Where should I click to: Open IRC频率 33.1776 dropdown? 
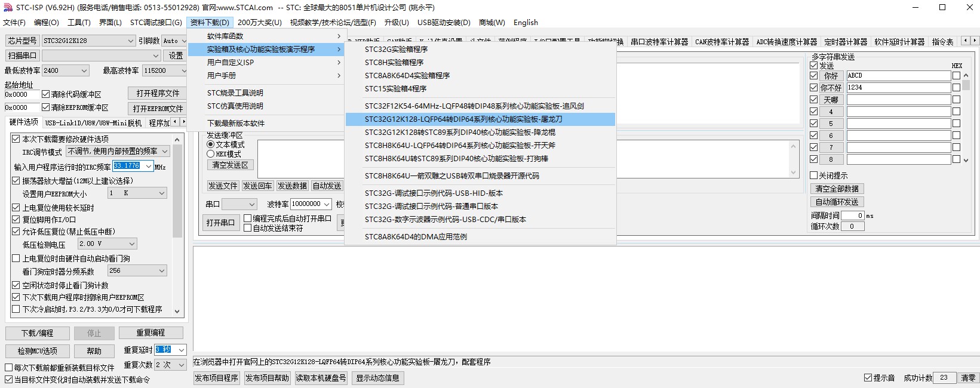pos(149,166)
